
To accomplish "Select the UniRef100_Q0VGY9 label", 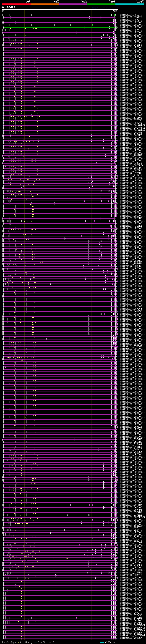I will pyautogui.click(x=131, y=613).
